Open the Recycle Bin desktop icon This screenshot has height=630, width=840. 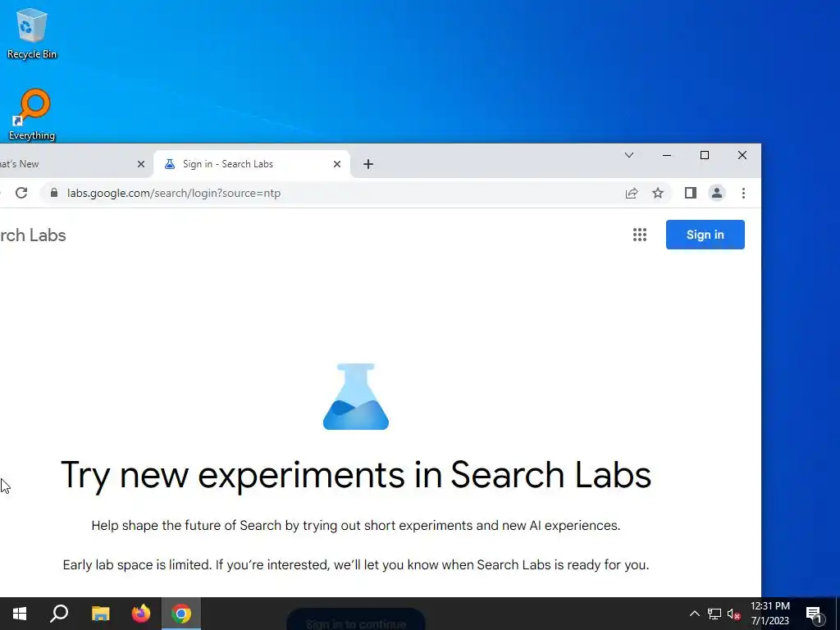(x=32, y=33)
